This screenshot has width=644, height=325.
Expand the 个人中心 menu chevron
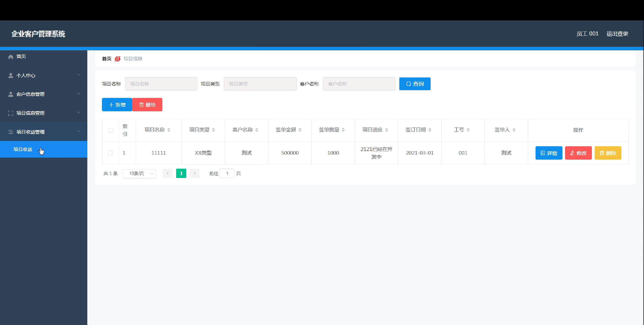point(79,75)
